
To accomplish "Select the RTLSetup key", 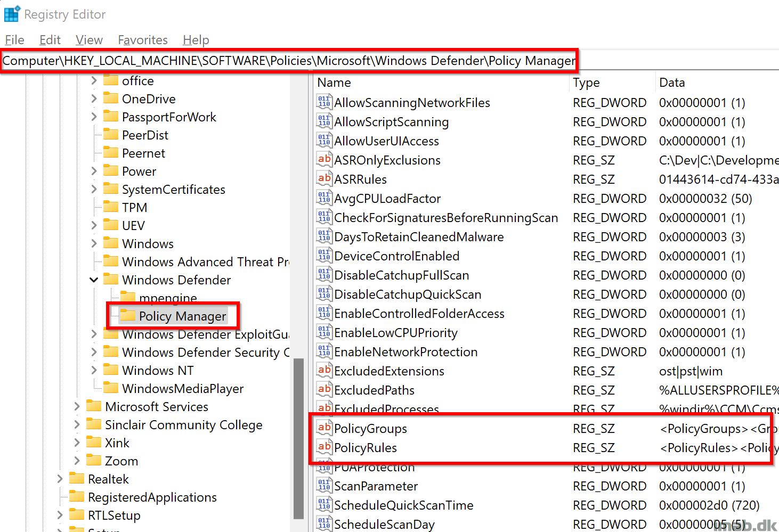I will click(x=114, y=515).
